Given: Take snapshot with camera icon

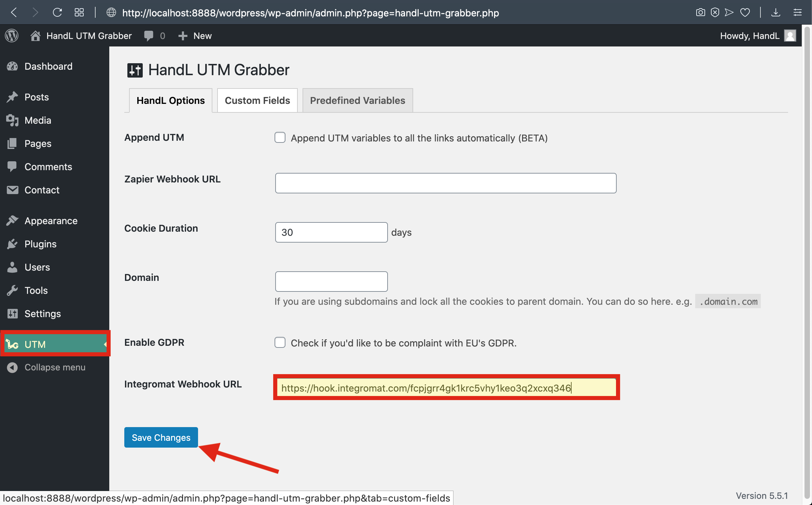Looking at the screenshot, I should tap(700, 13).
